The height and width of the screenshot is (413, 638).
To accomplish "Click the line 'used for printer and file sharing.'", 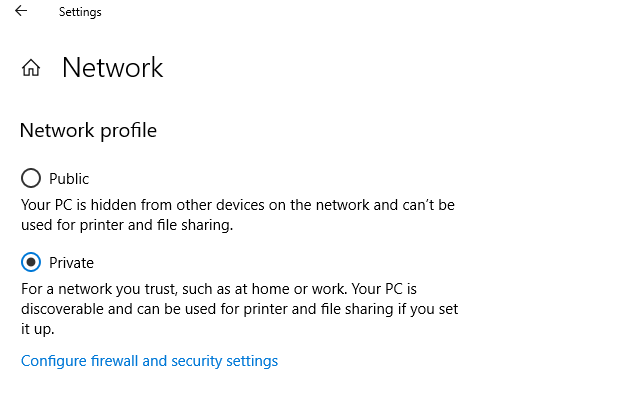I will point(127,226).
